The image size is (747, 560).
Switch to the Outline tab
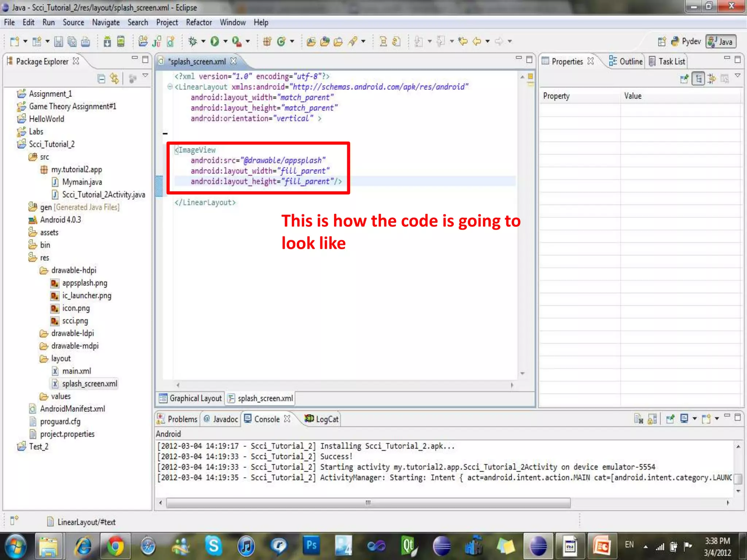(x=626, y=61)
